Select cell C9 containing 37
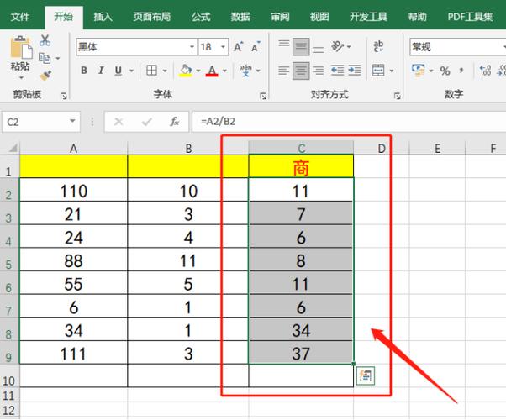Image resolution: width=506 pixels, height=420 pixels. coord(301,353)
